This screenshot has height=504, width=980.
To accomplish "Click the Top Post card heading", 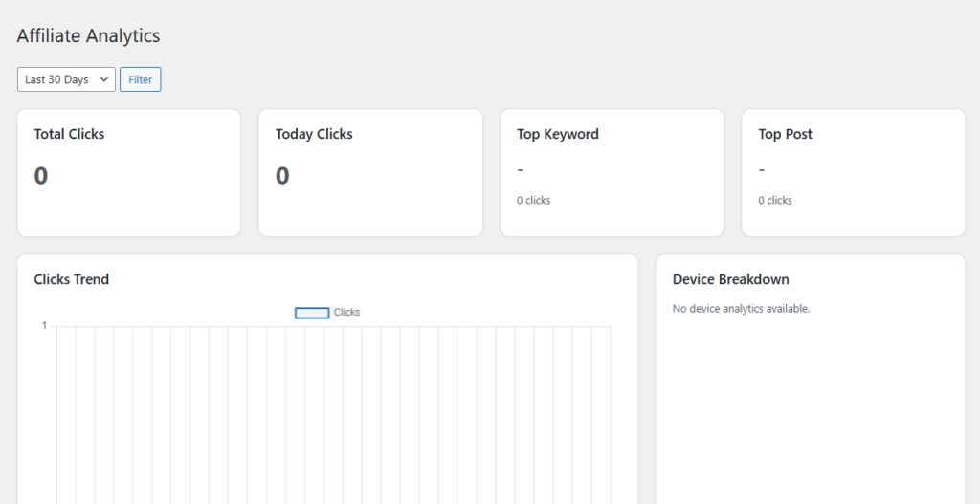I will click(x=785, y=134).
